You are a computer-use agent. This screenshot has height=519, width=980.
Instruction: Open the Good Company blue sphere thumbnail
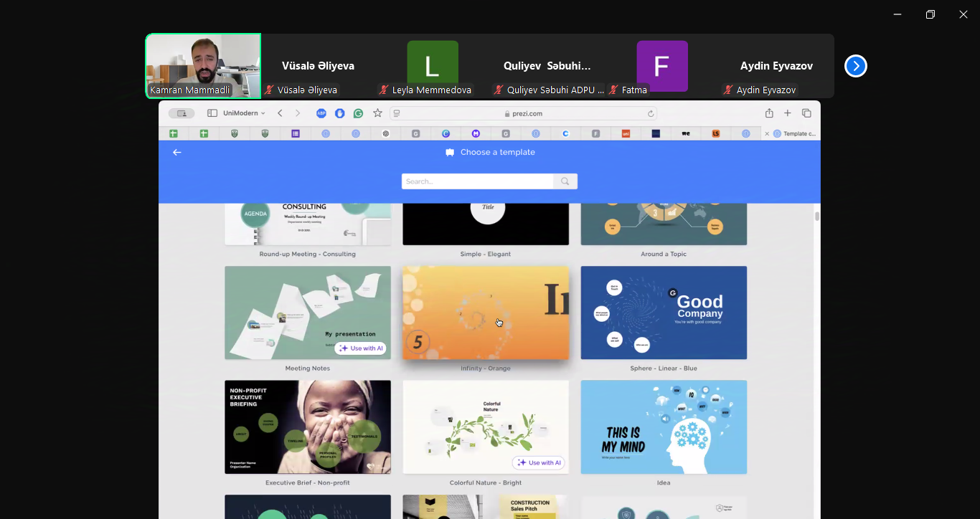pos(664,313)
